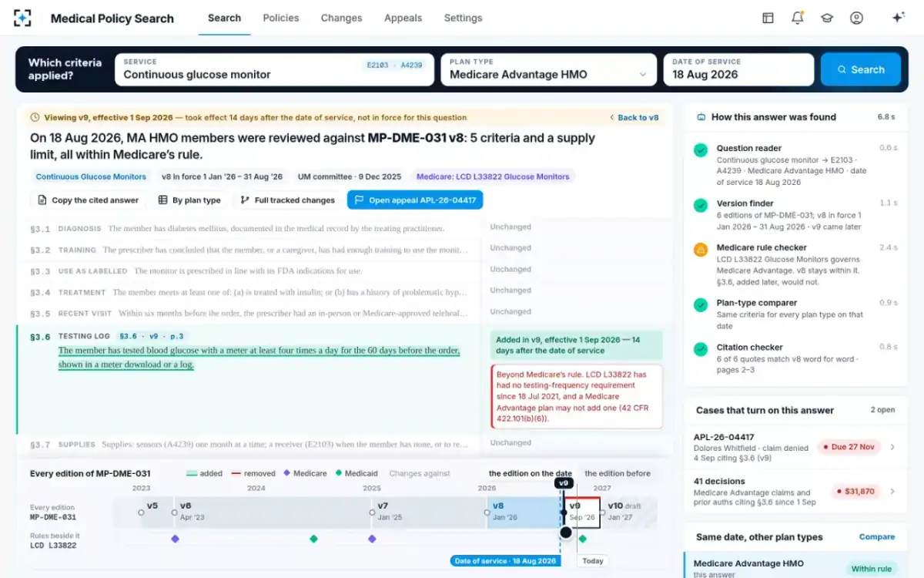Click the clock icon in the Viewing v9 banner
The height and width of the screenshot is (578, 924).
[35, 118]
